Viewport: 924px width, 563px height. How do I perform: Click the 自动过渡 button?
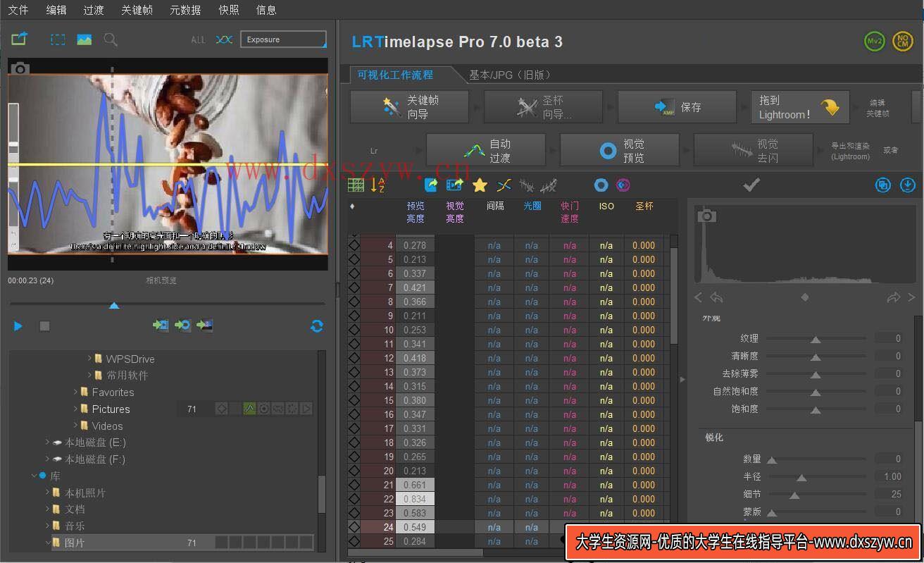coord(486,150)
